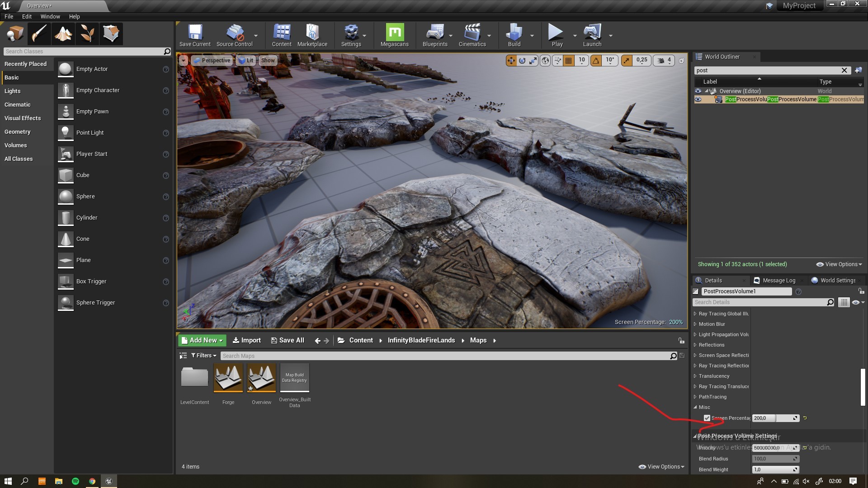868x488 pixels.
Task: Expand the Translucency section
Action: (695, 376)
